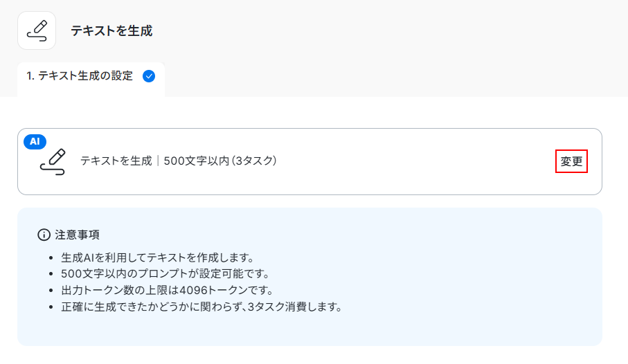The height and width of the screenshot is (364, 628).
Task: Click the note about 500文字以内のプロンプト
Action: [x=165, y=273]
